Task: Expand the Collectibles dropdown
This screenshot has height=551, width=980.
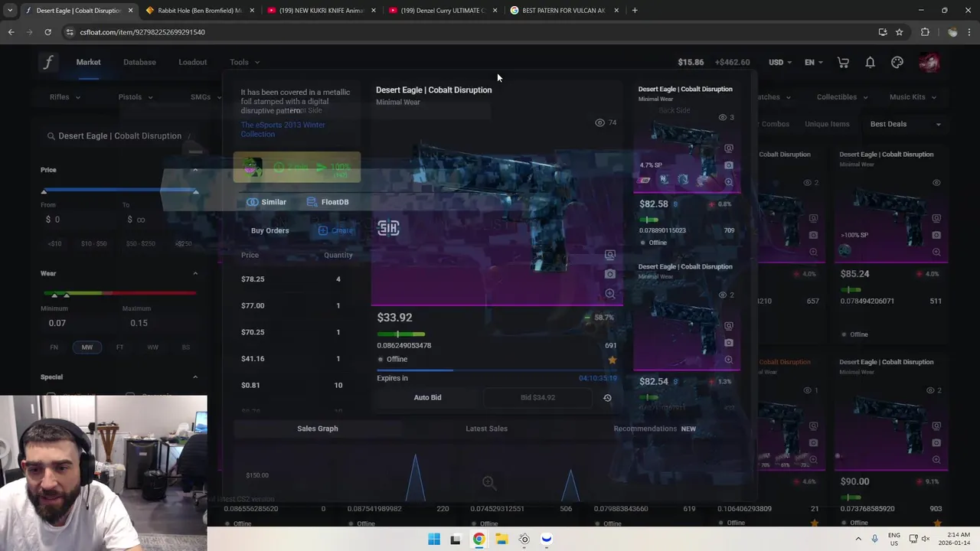Action: tap(841, 97)
